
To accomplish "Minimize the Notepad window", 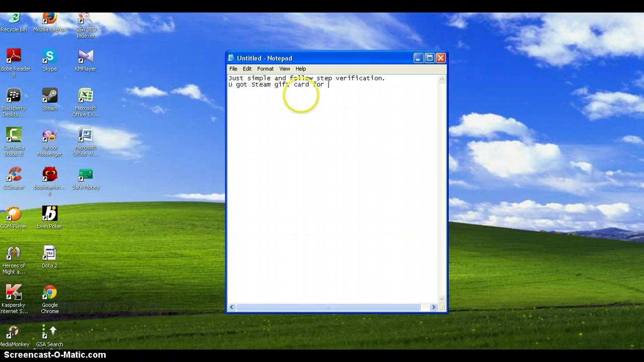I will tap(418, 58).
